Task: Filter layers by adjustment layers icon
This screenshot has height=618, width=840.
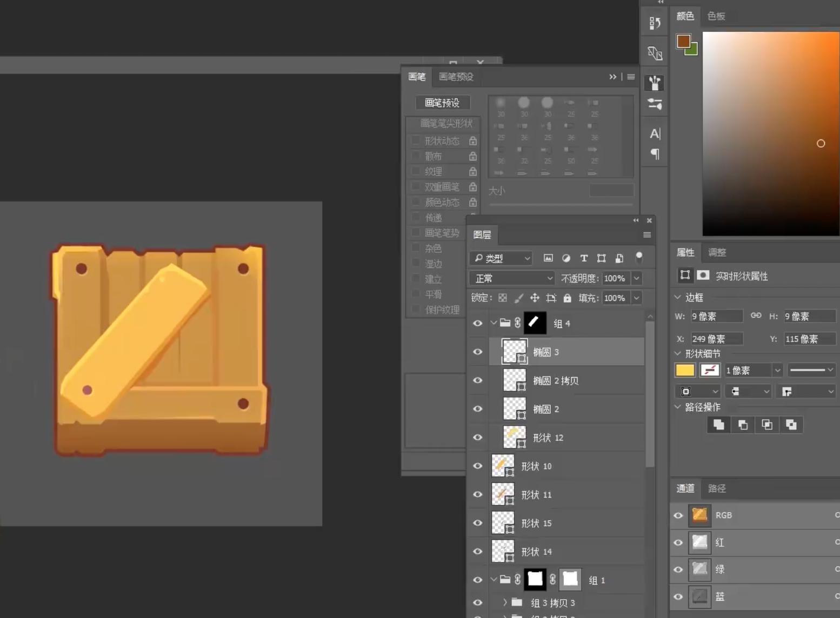Action: tap(566, 258)
